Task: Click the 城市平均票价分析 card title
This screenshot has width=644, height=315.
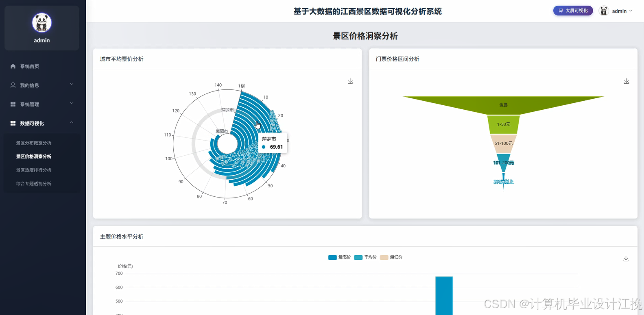Action: [122, 59]
